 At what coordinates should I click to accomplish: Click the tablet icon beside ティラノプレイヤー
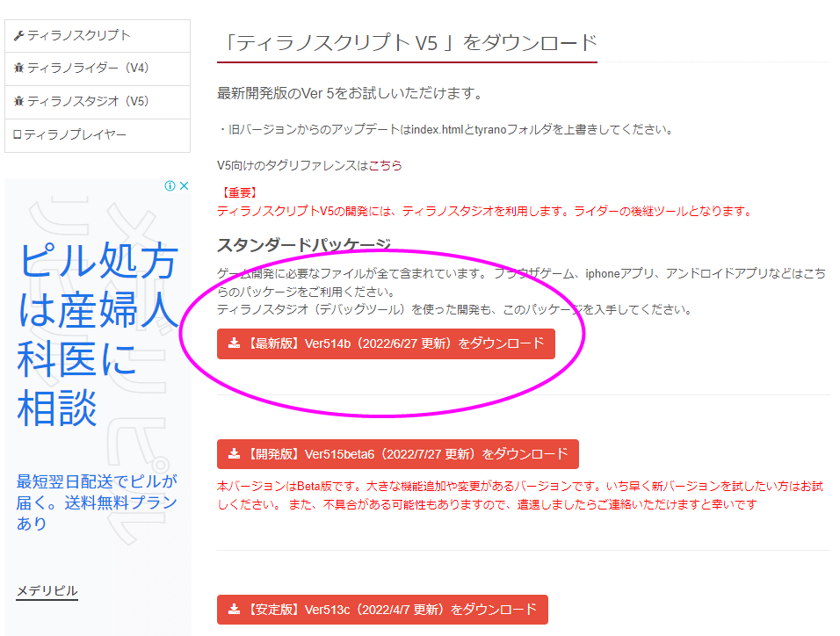click(x=18, y=134)
